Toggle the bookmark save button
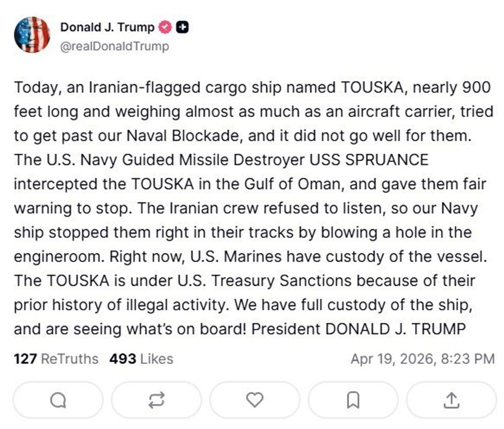504x429 pixels. [x=353, y=400]
